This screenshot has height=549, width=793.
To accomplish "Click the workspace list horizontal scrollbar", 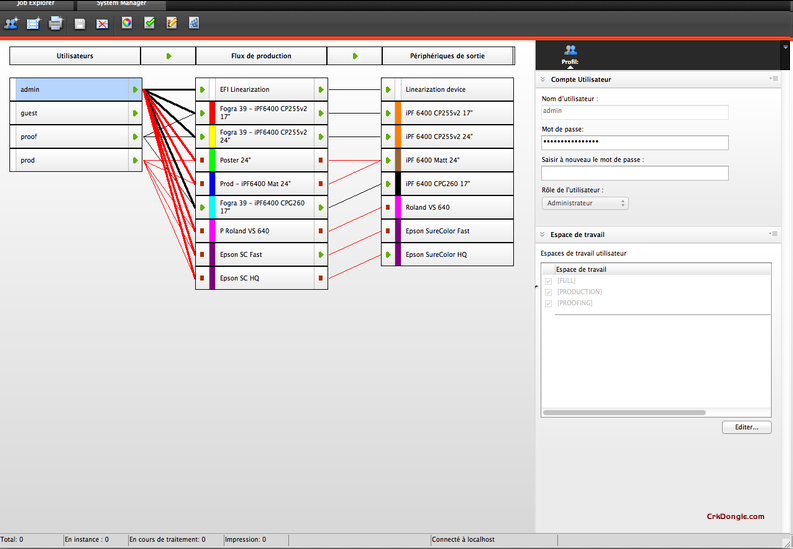I will click(624, 413).
